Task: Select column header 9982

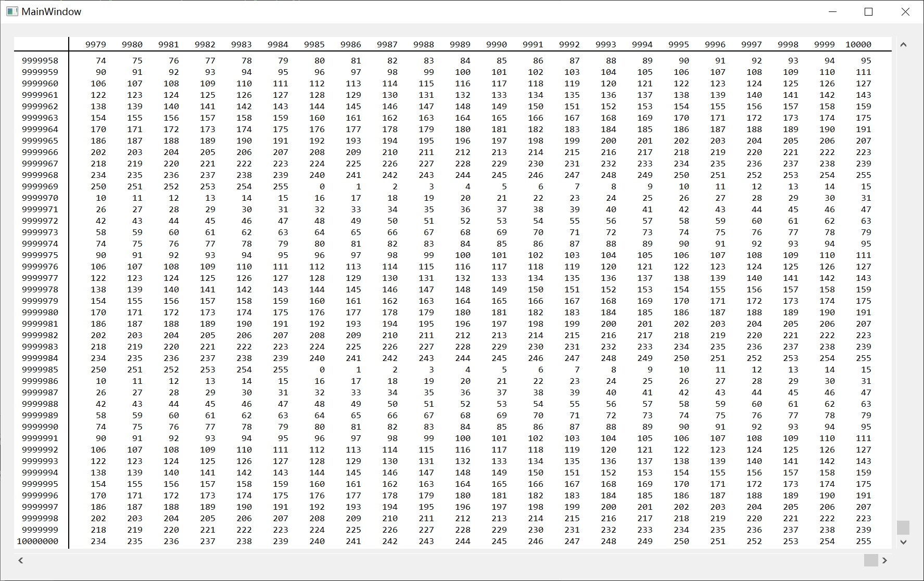Action: coord(205,45)
